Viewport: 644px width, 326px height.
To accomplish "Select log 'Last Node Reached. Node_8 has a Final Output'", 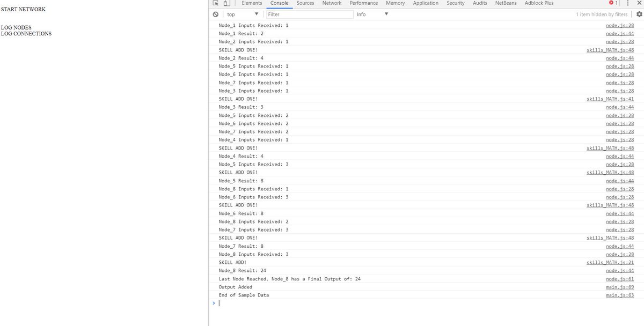I will point(290,279).
